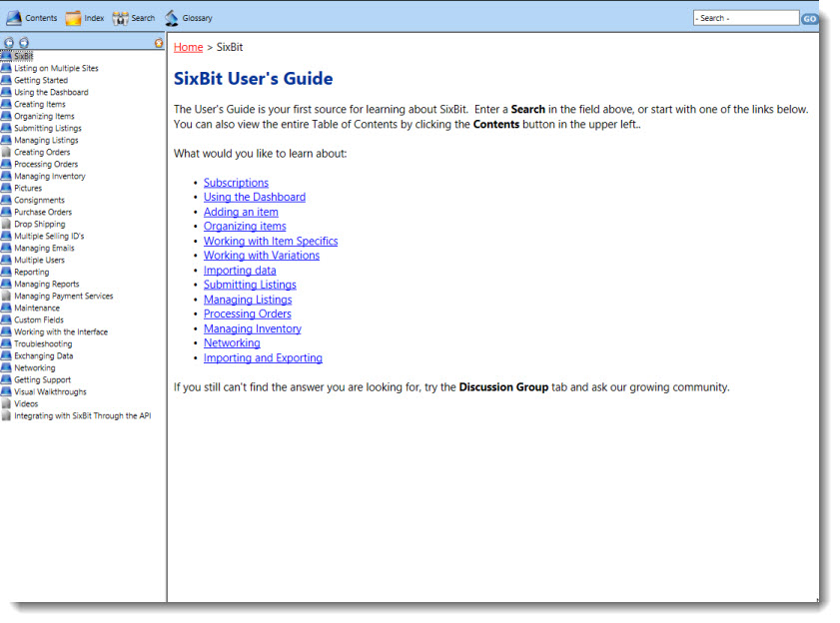Click book icon beside Consignments
Screen dimensions: 840x623
coord(6,200)
